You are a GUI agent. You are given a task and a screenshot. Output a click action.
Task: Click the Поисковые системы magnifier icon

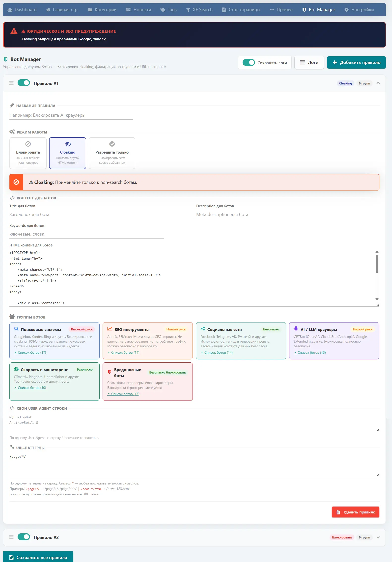point(16,329)
